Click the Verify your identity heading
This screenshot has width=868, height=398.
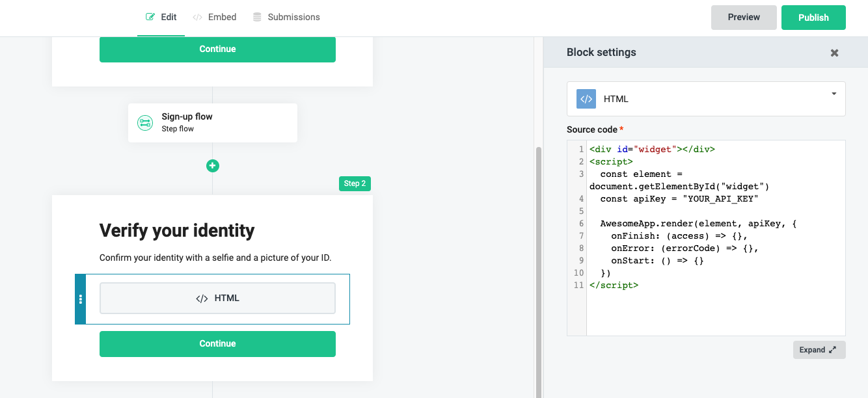coord(177,231)
